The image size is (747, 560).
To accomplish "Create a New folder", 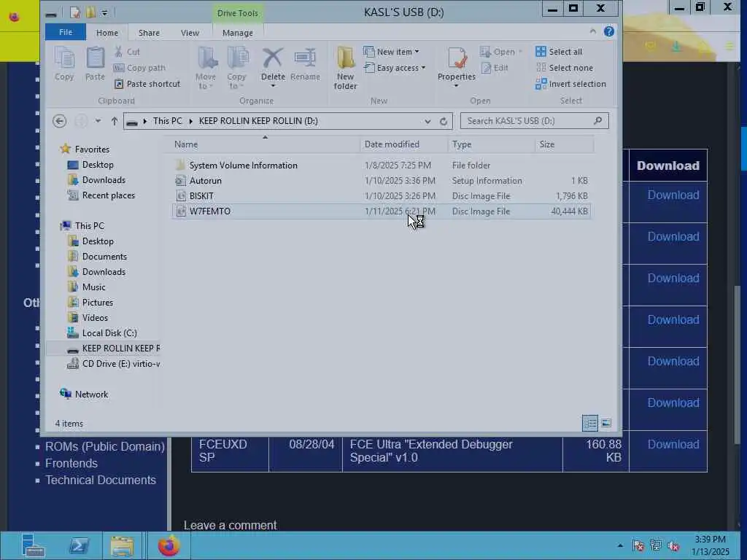I will [x=345, y=68].
